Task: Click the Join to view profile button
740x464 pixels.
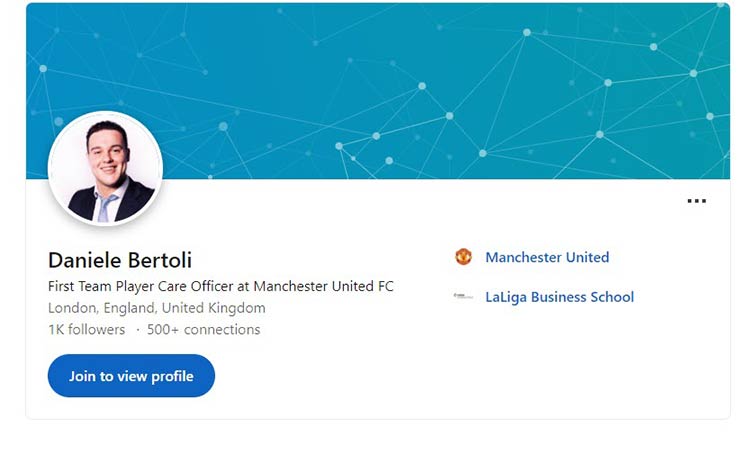Action: [x=131, y=376]
